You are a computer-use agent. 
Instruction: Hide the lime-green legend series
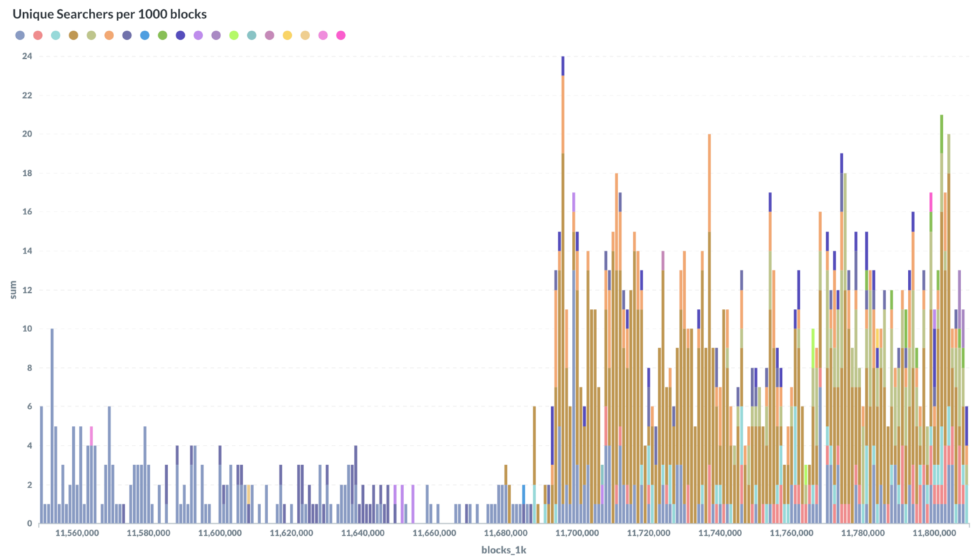(234, 35)
